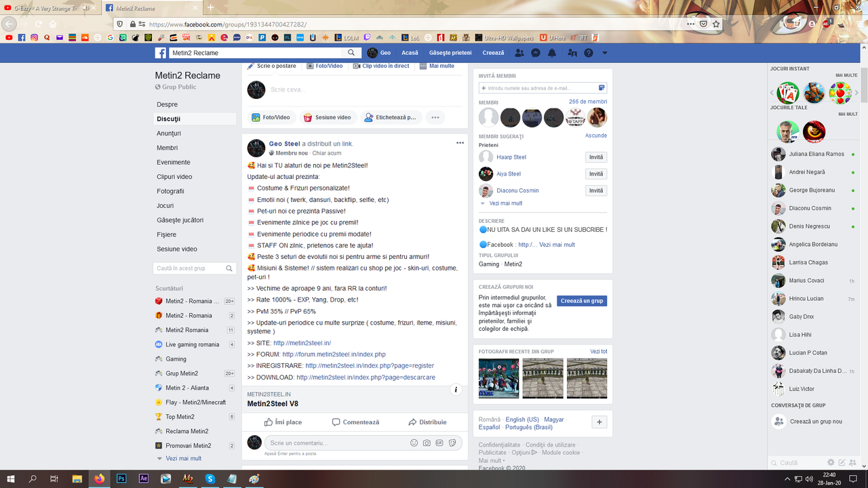Image resolution: width=868 pixels, height=488 pixels.
Task: Open Anunțuri in the group sidebar
Action: coord(169,134)
